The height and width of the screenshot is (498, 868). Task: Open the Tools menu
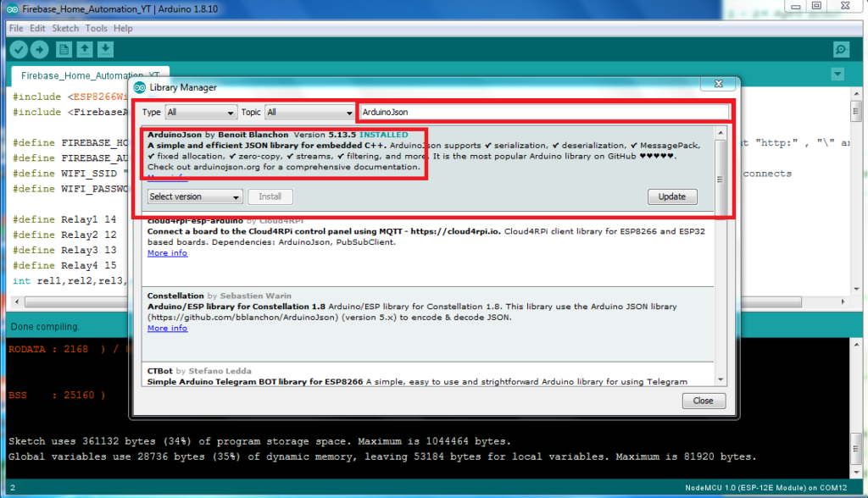(x=97, y=28)
